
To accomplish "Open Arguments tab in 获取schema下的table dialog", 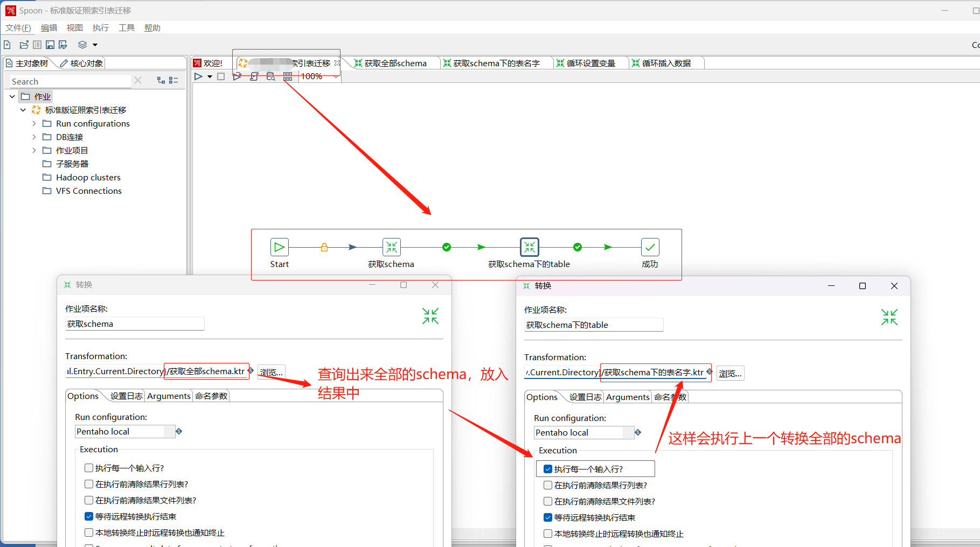I will pyautogui.click(x=628, y=397).
